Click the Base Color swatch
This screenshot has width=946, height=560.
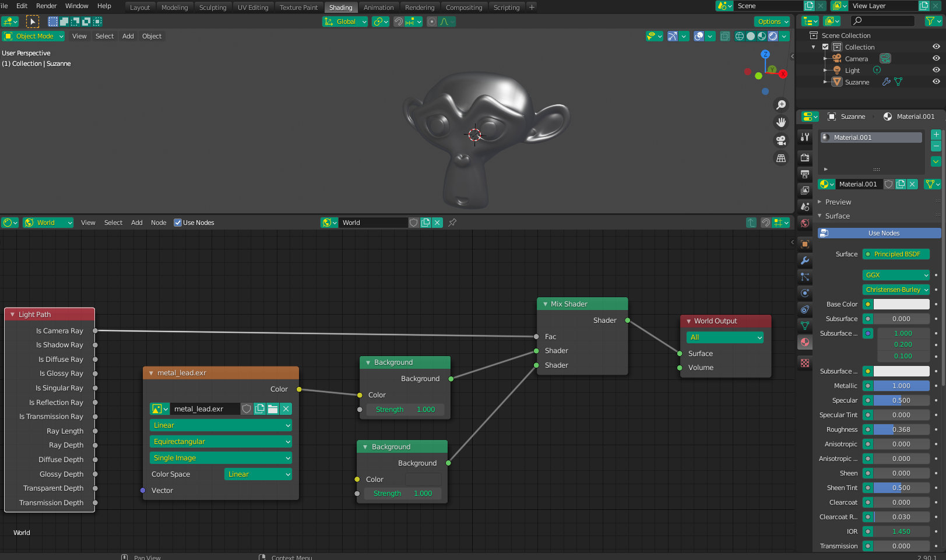point(901,304)
